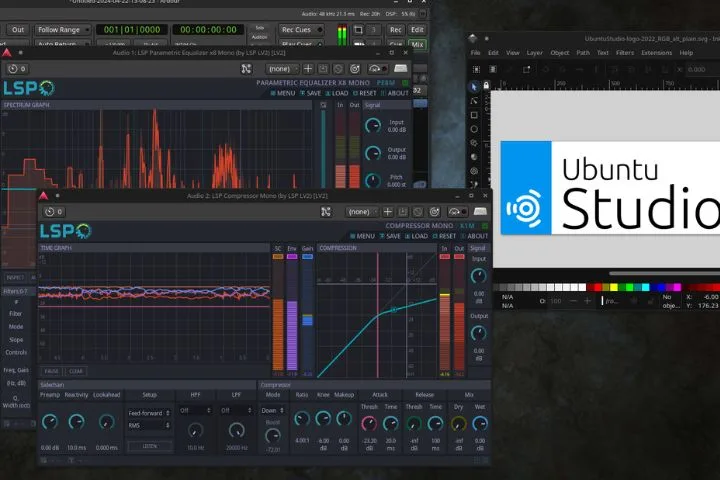Toggle the bypass button in Compressor window toolbar

tap(457, 211)
